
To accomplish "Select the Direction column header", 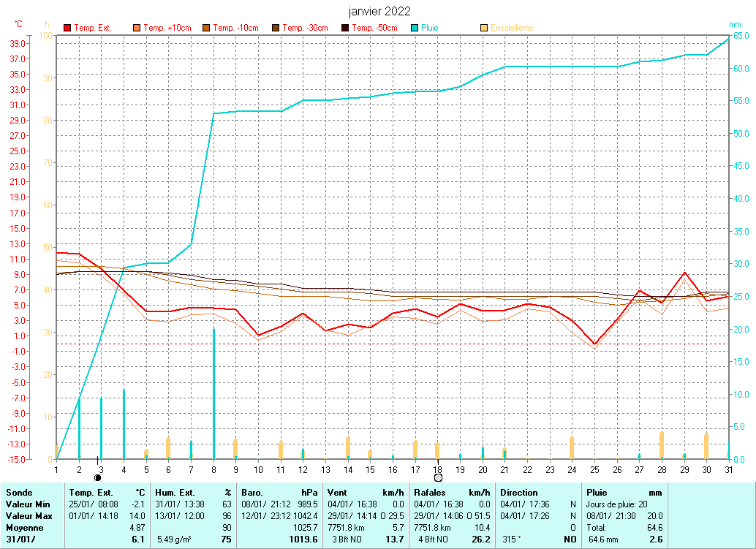I will [x=519, y=493].
